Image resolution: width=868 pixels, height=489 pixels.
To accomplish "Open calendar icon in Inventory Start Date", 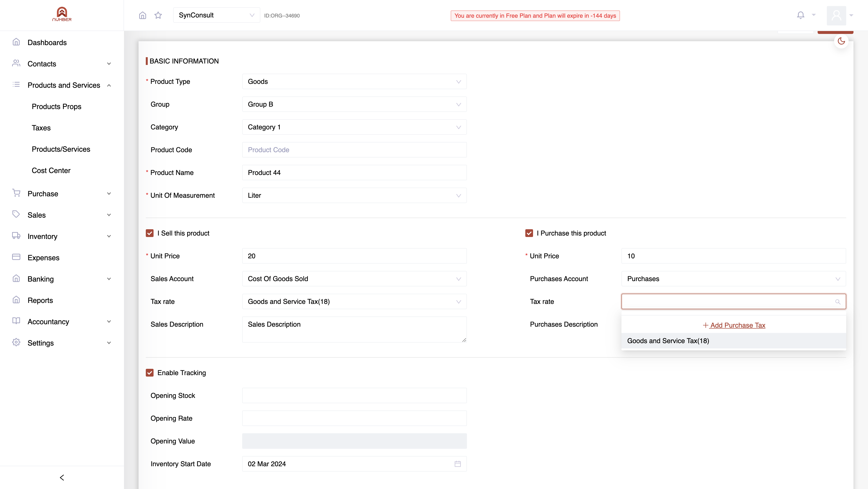I will point(457,464).
